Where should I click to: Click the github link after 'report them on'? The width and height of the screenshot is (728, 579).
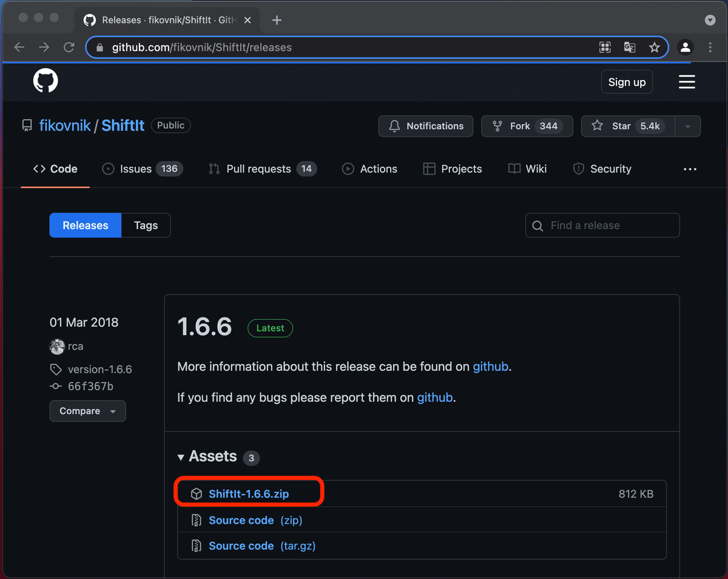pyautogui.click(x=435, y=398)
